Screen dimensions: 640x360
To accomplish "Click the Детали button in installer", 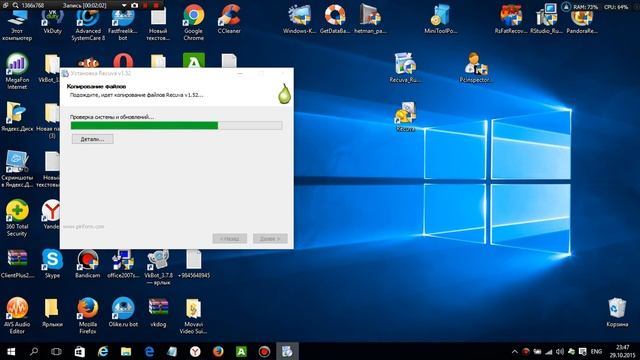I will pyautogui.click(x=93, y=139).
